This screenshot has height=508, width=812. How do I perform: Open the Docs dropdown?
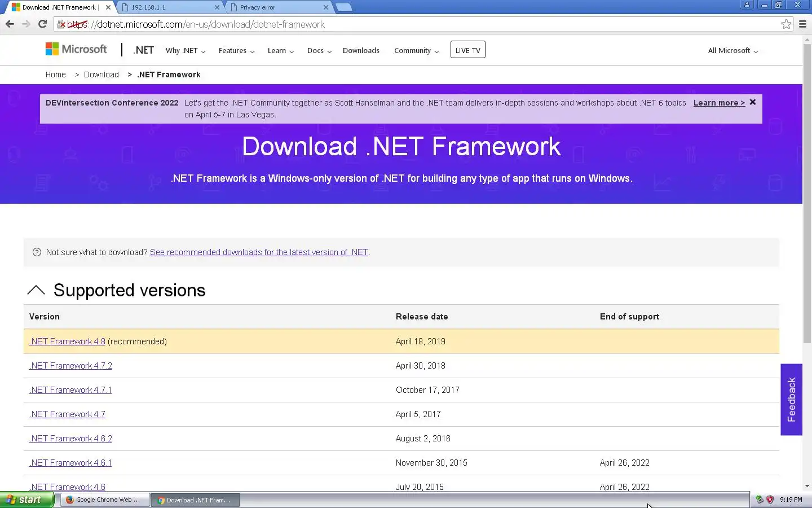(x=319, y=50)
